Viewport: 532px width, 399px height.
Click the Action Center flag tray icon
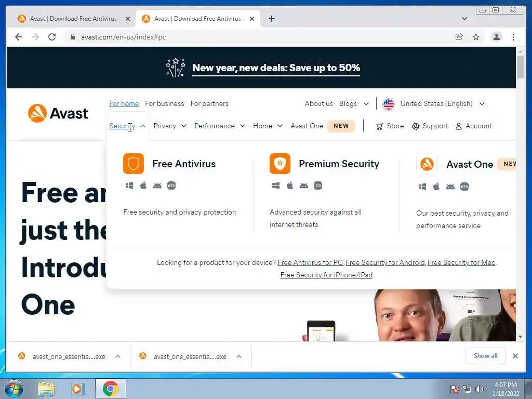[454, 389]
